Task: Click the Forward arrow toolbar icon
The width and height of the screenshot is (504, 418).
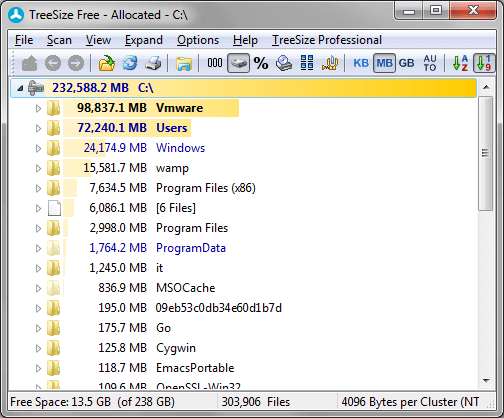Action: click(x=76, y=63)
